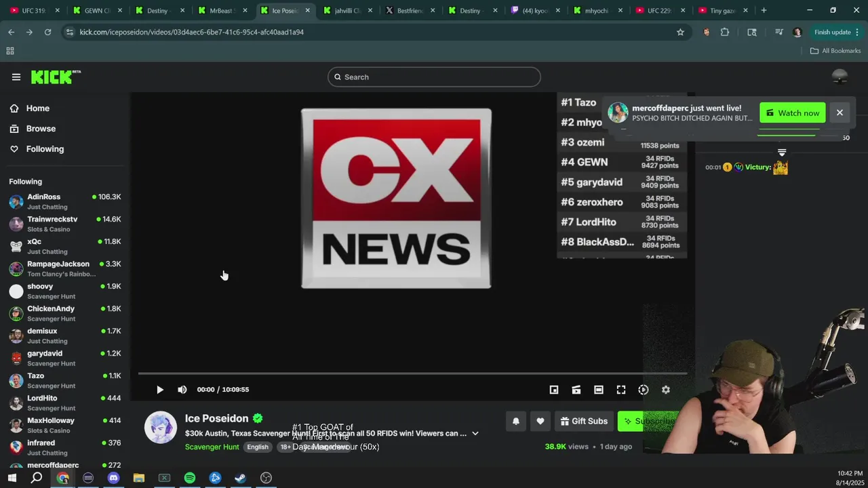Screen dimensions: 868x488
Task: Open the Kick sidebar hamburger menu
Action: pos(16,77)
